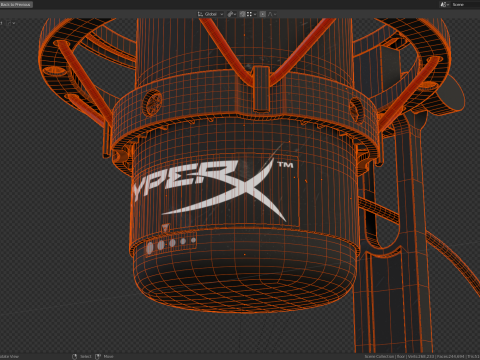The height and width of the screenshot is (360, 480).
Task: Click the Move mouse hint in status bar
Action: (104, 356)
